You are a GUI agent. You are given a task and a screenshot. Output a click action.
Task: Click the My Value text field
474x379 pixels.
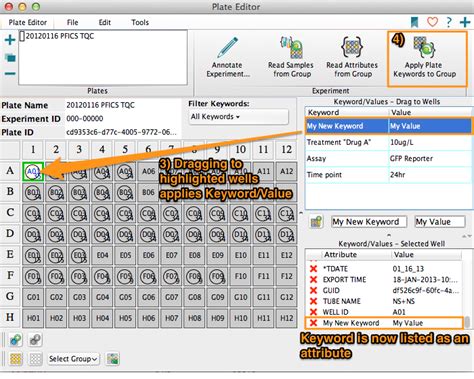point(440,222)
